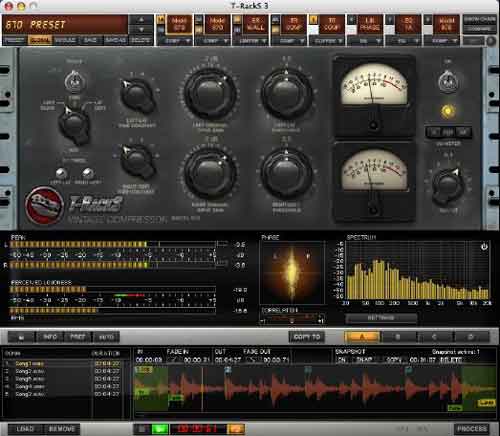Click the COMPARE button
This screenshot has width=500, height=436.
[479, 29]
